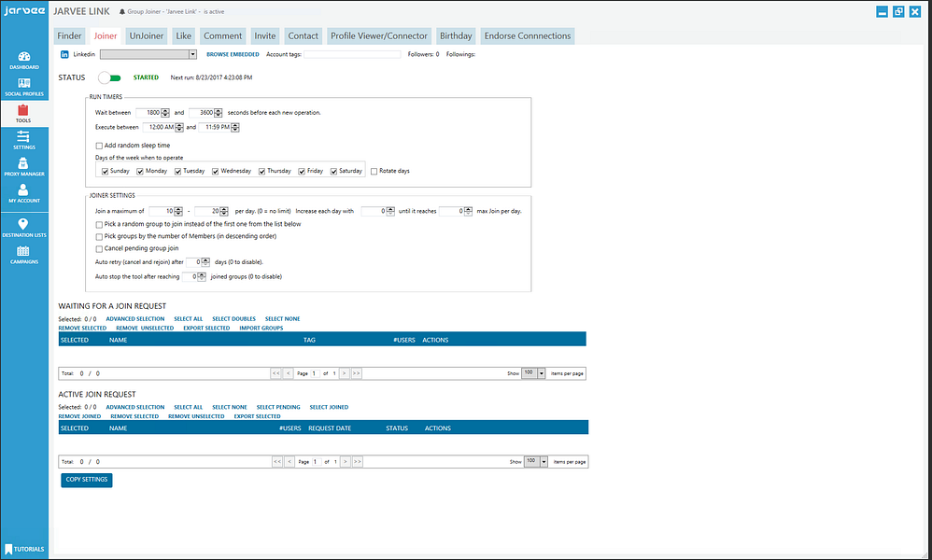Toggle the STATUS started switch
932x560 pixels.
[109, 77]
